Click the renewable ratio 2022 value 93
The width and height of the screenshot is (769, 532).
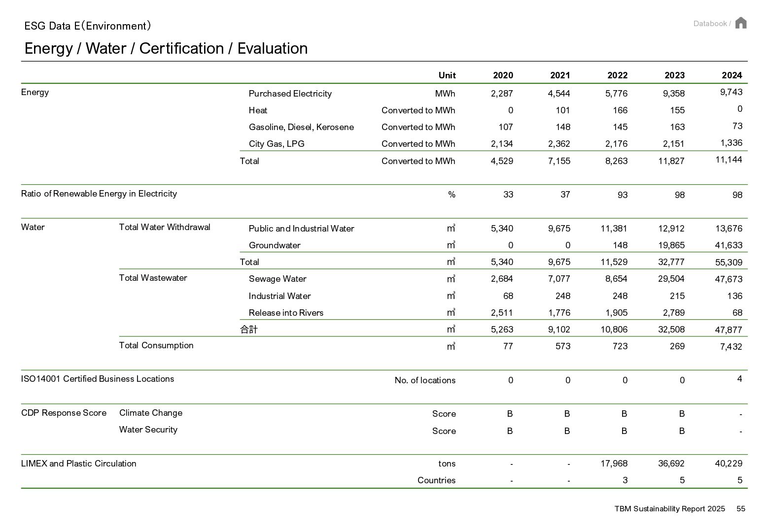tap(623, 195)
